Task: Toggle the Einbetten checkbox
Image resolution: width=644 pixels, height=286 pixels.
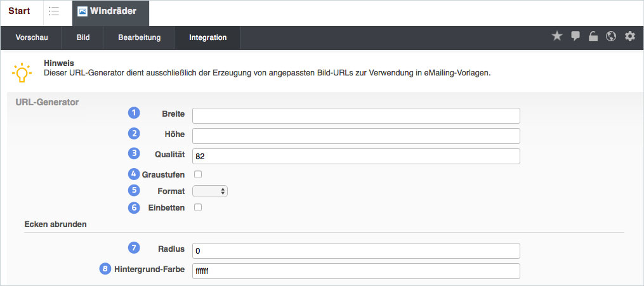Action: [x=198, y=207]
